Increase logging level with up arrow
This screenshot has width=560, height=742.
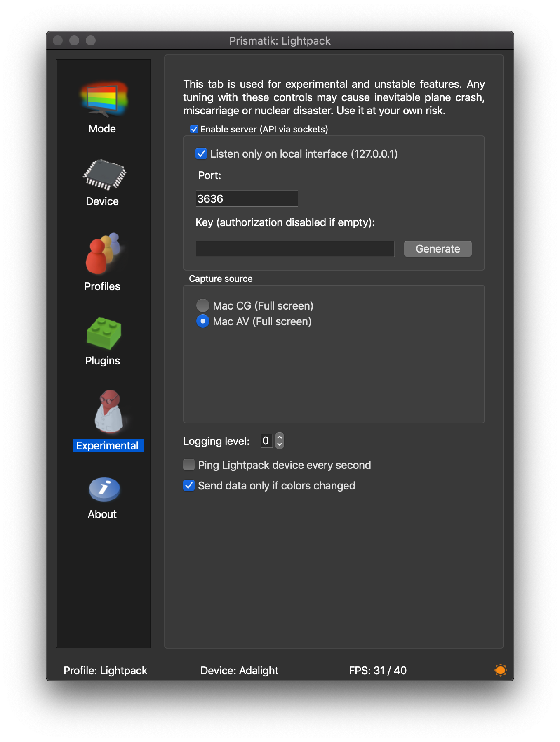click(x=280, y=437)
